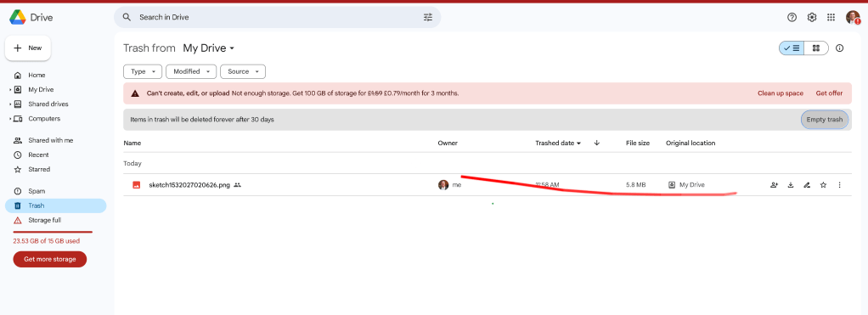This screenshot has height=315, width=868.
Task: Switch to grid layout view
Action: [x=816, y=48]
